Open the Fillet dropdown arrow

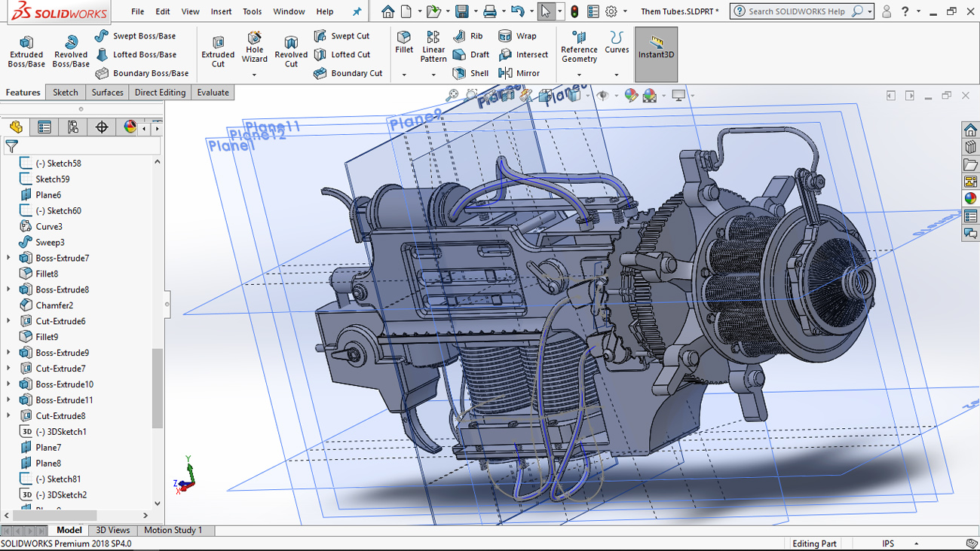tap(404, 75)
